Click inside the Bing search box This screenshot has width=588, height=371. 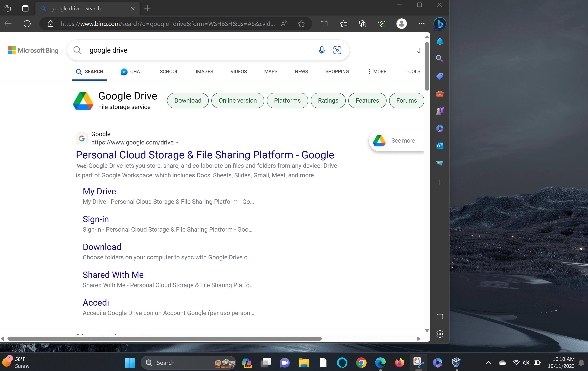pyautogui.click(x=195, y=50)
